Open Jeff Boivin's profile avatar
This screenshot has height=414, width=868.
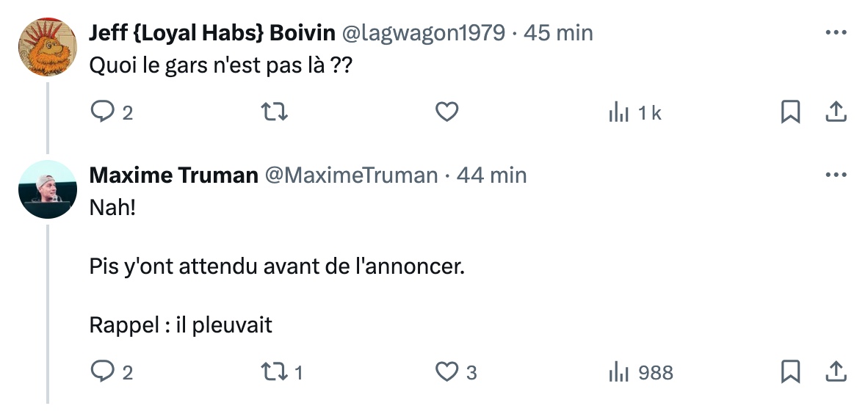tap(48, 46)
